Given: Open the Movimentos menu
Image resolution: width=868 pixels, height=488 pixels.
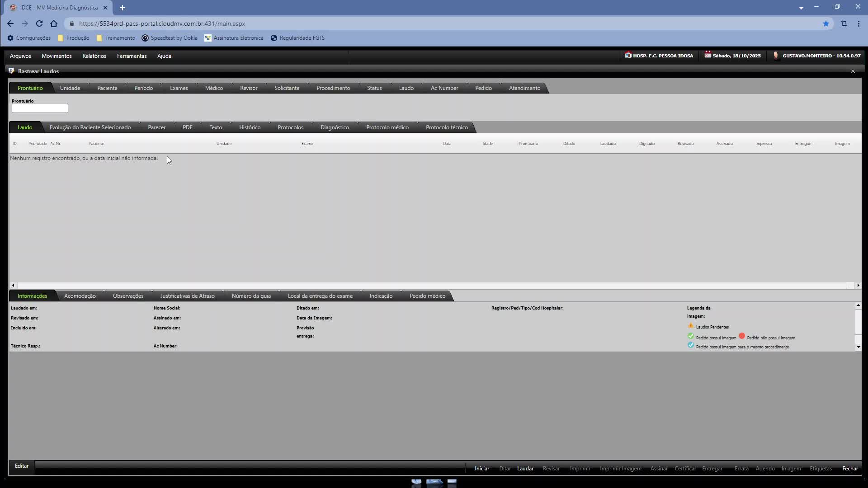Looking at the screenshot, I should click(57, 56).
